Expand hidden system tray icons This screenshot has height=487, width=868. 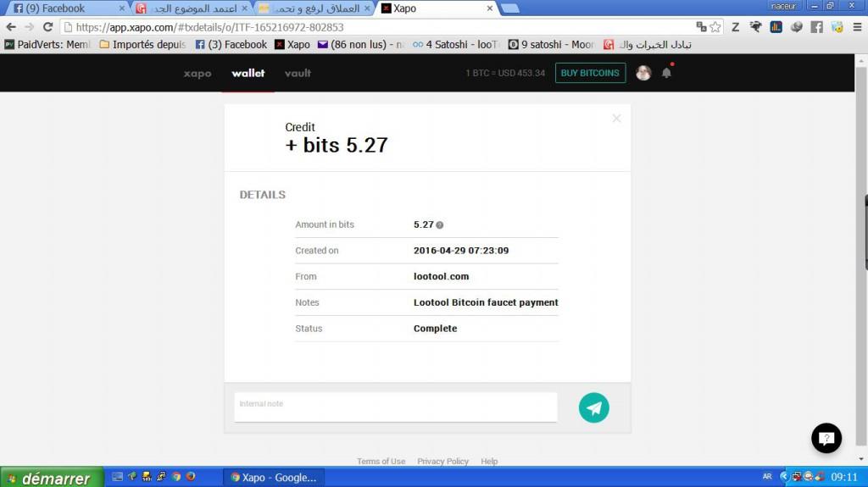click(x=784, y=477)
